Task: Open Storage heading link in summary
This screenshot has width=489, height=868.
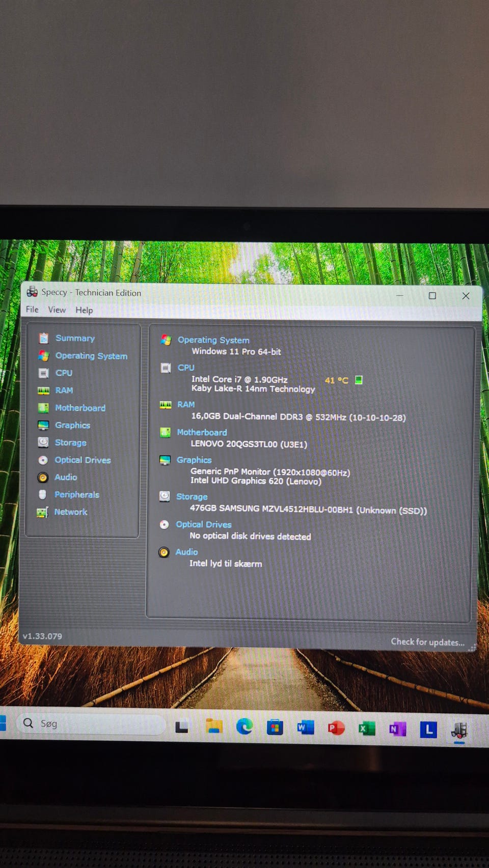Action: coord(192,497)
